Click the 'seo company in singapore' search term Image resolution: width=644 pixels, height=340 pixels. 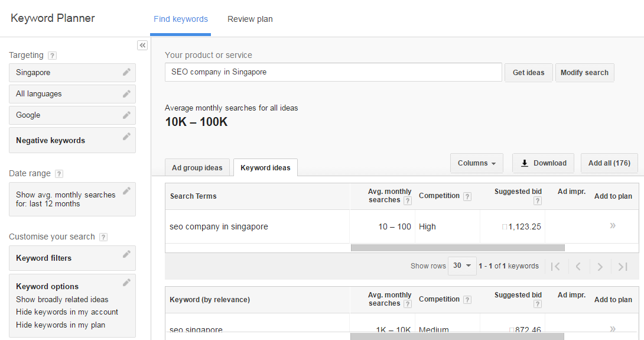219,226
